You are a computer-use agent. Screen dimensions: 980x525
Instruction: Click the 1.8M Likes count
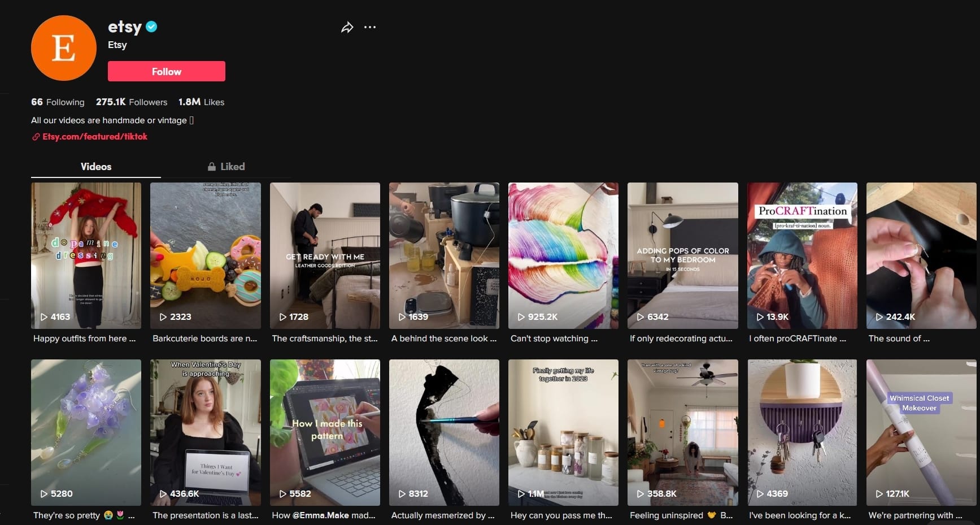(201, 102)
